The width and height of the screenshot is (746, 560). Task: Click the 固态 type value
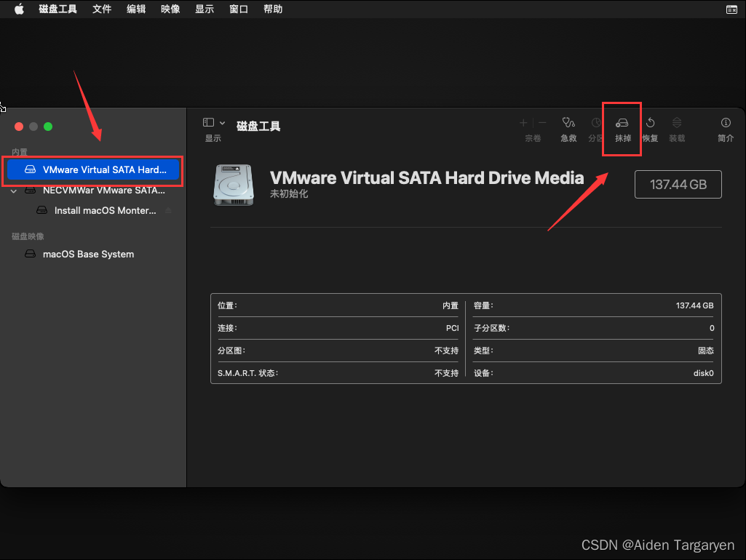705,351
